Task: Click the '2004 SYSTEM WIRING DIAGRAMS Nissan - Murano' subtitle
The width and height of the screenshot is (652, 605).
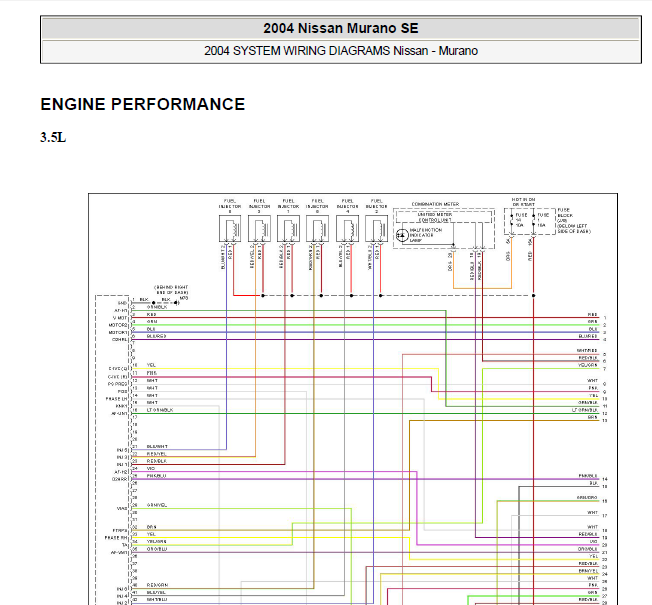Action: pos(341,51)
